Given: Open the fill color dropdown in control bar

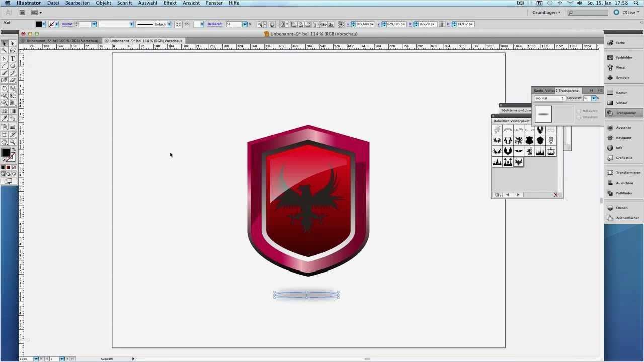Looking at the screenshot, I should [44, 24].
